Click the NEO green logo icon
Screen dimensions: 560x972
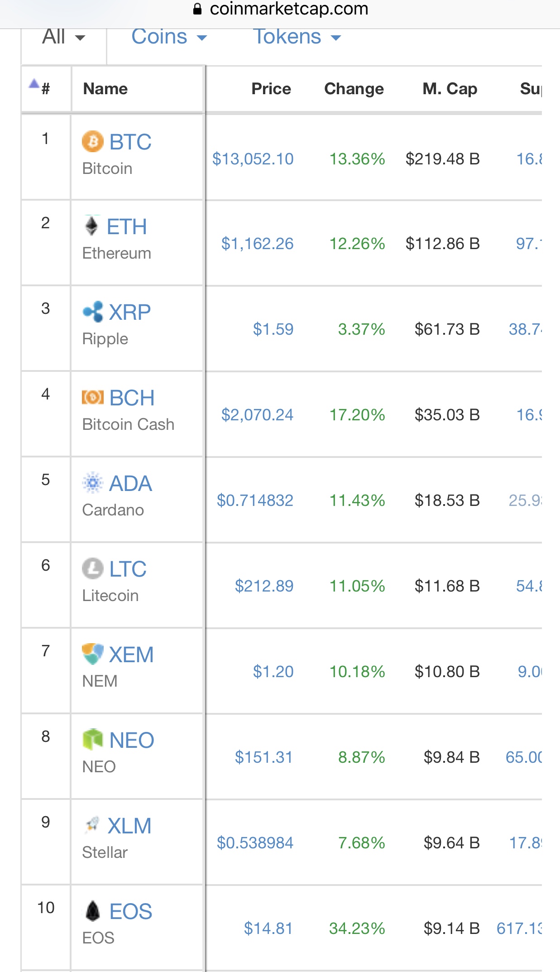click(x=93, y=740)
